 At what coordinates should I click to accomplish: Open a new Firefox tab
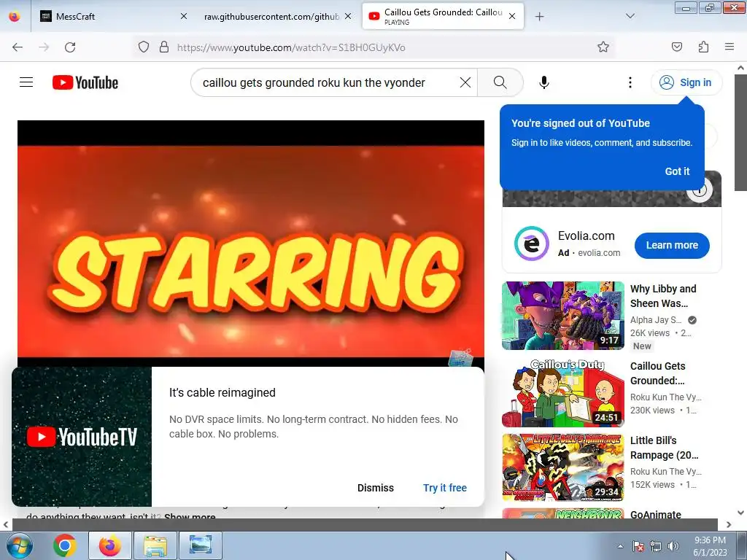[x=539, y=16]
